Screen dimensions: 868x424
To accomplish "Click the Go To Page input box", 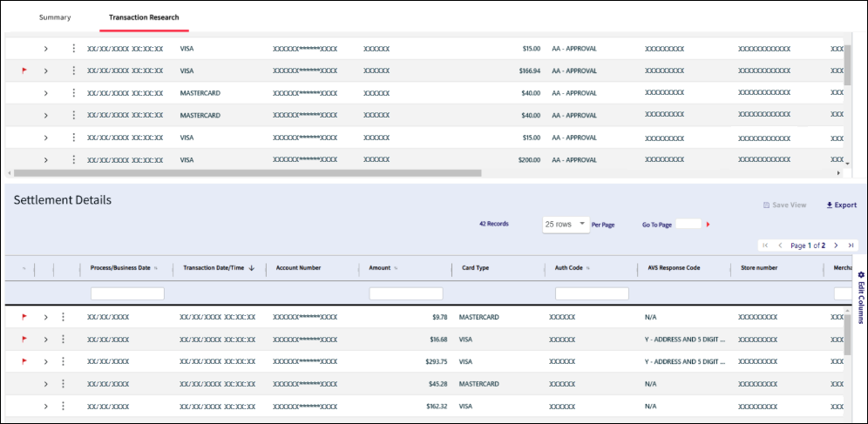I will click(688, 224).
